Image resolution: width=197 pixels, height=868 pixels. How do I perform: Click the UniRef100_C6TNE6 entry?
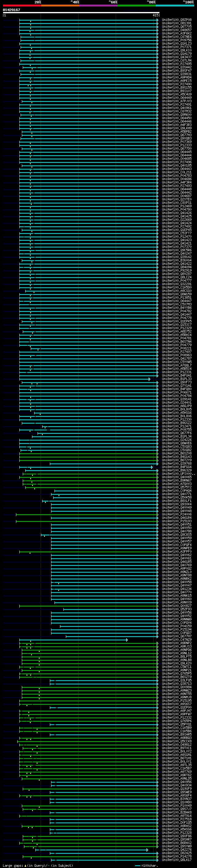176,37
